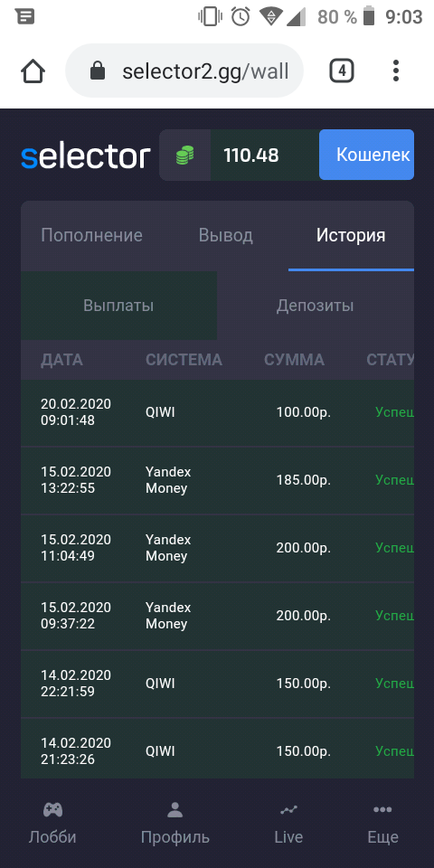Screen dimensions: 434x868
Task: Open the Live chart icon
Action: [288, 810]
